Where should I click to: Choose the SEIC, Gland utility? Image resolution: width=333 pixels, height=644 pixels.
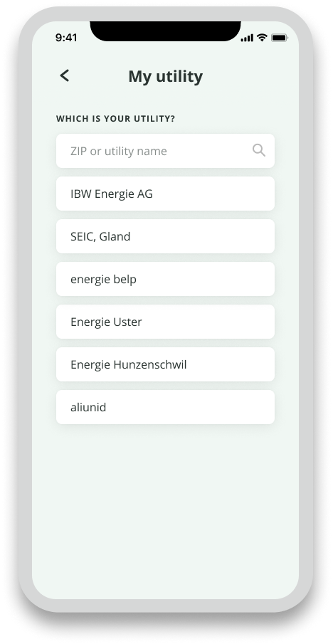[x=165, y=236]
